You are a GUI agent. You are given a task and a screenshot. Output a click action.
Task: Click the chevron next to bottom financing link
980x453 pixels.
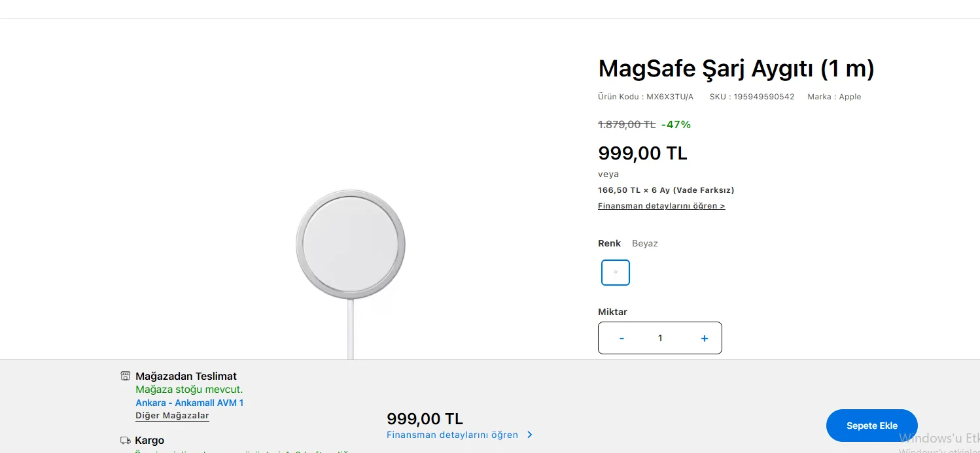[529, 435]
